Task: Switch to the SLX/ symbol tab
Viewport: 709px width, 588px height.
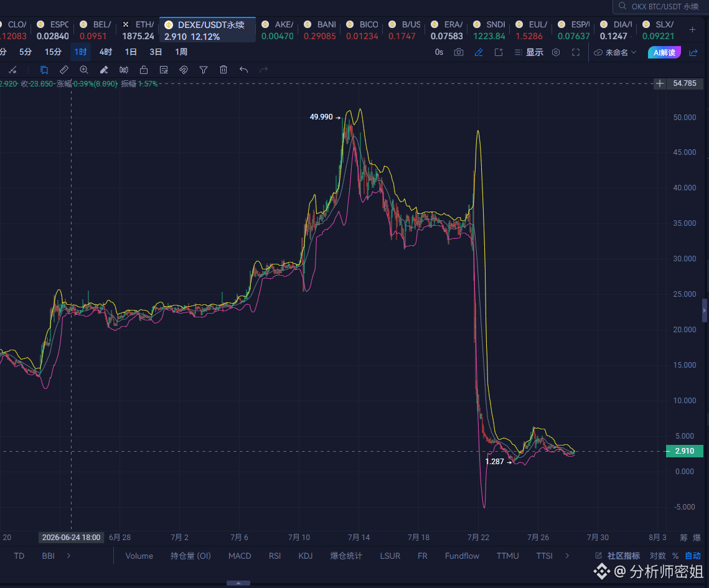Action: tap(659, 30)
